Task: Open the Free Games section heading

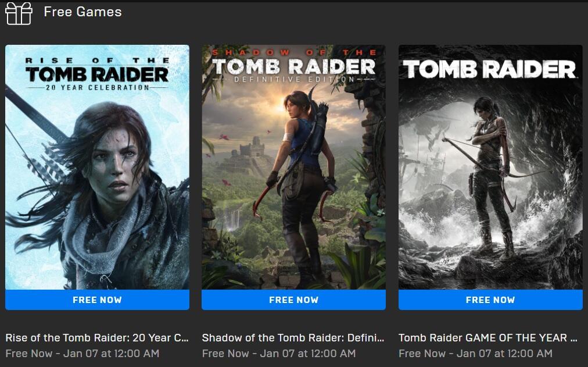Action: coord(83,12)
